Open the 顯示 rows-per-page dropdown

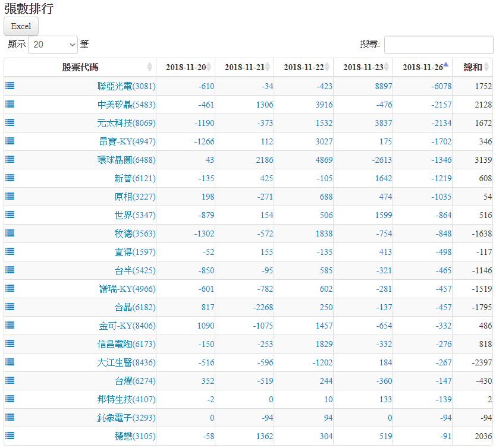(53, 45)
